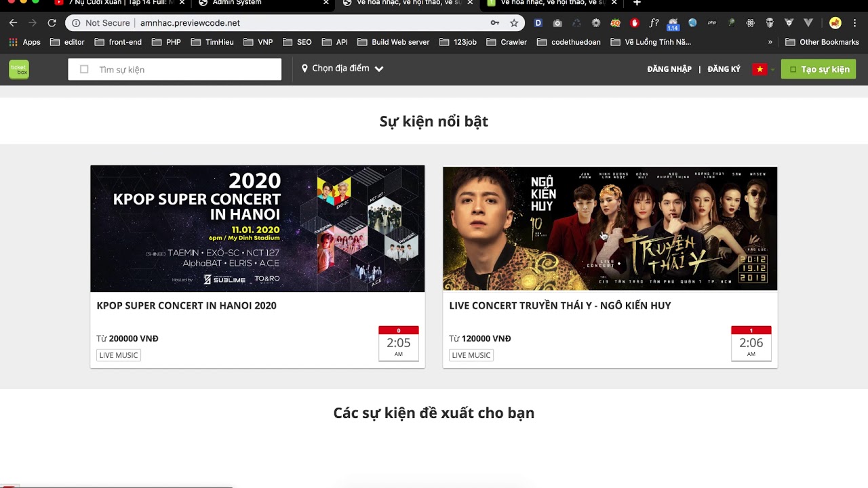Click the ĐĂNG NHẬP link
The height and width of the screenshot is (488, 868).
tap(669, 69)
